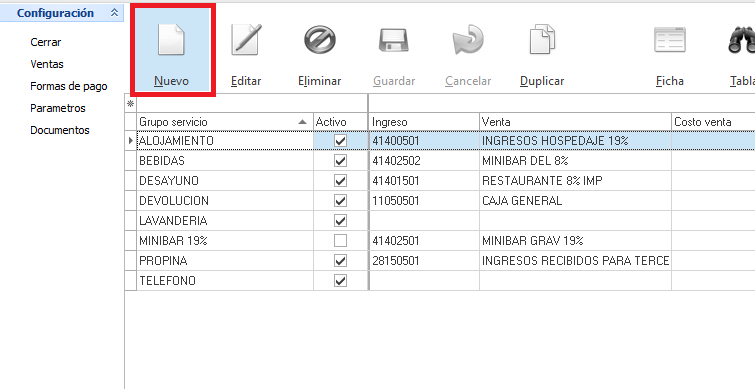The image size is (755, 389).
Task: Click the Ficha button label
Action: (x=670, y=81)
